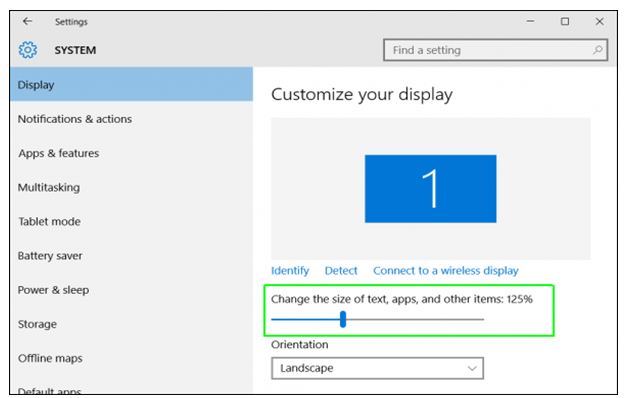The image size is (624, 398).
Task: Click the Detect link
Action: coord(341,271)
